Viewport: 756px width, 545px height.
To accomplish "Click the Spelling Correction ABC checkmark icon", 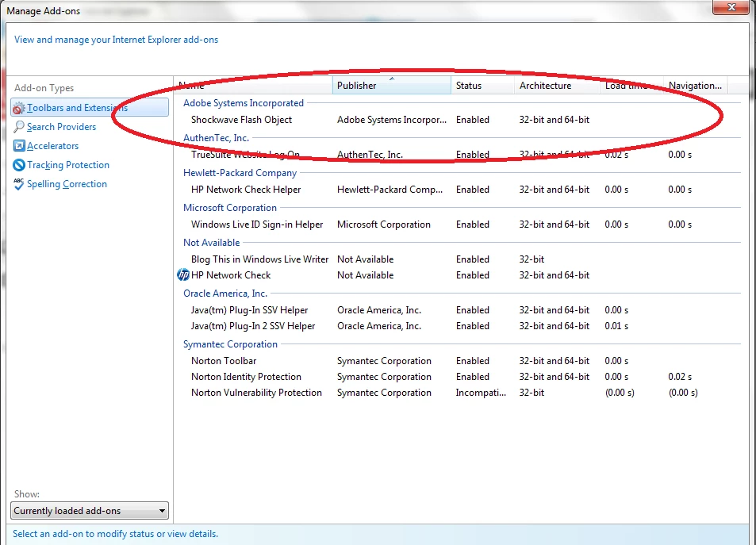I will tap(19, 184).
